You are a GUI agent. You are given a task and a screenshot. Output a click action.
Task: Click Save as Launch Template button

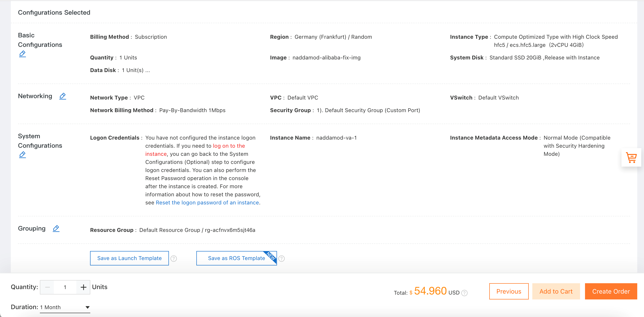[129, 258]
